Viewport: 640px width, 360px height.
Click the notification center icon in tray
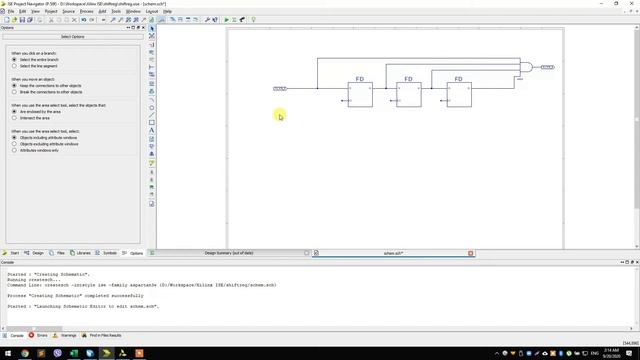click(x=629, y=353)
